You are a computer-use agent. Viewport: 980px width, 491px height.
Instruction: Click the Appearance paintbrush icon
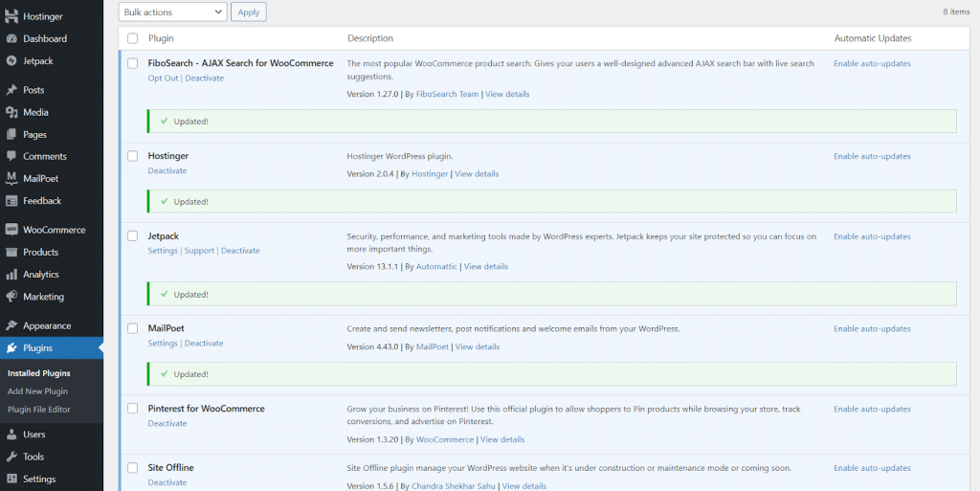click(11, 325)
